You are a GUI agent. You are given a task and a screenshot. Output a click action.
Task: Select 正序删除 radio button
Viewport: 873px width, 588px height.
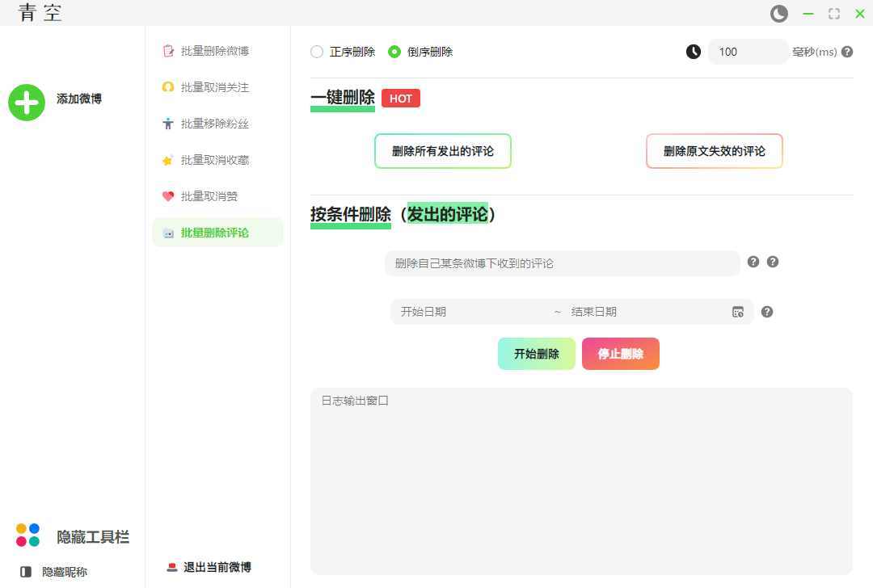(x=317, y=52)
